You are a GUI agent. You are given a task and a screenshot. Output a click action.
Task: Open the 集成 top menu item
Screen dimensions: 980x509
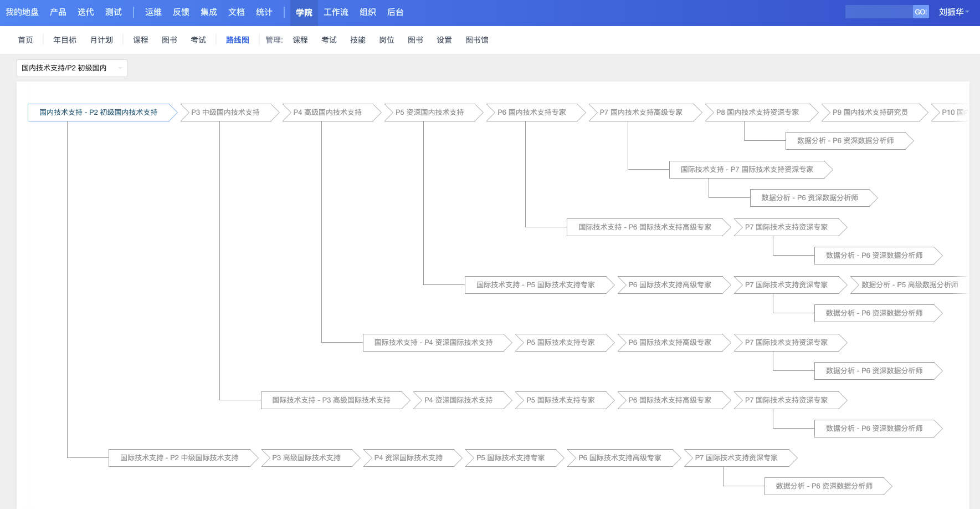(209, 12)
